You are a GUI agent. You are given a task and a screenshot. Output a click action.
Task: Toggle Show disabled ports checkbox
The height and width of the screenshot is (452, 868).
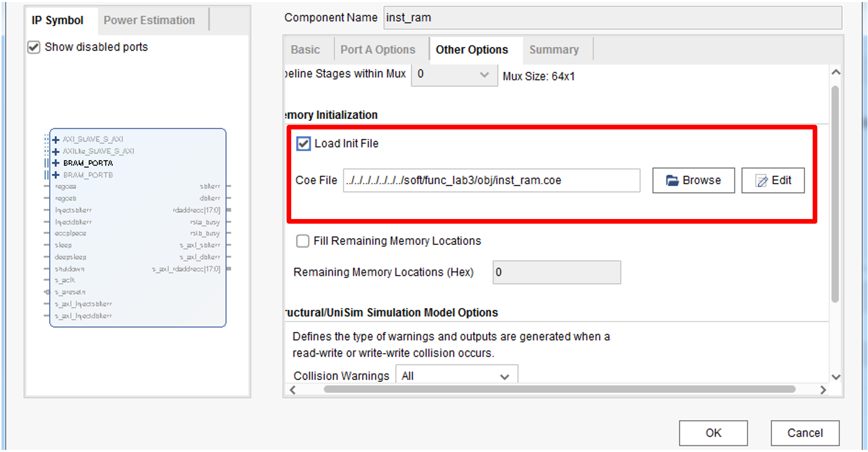(34, 47)
